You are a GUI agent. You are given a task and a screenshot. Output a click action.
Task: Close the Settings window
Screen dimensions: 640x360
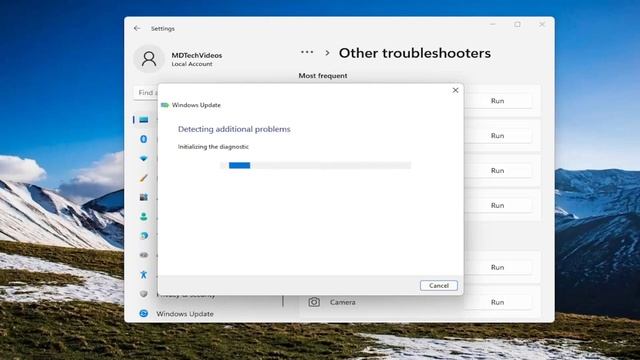tap(542, 24)
